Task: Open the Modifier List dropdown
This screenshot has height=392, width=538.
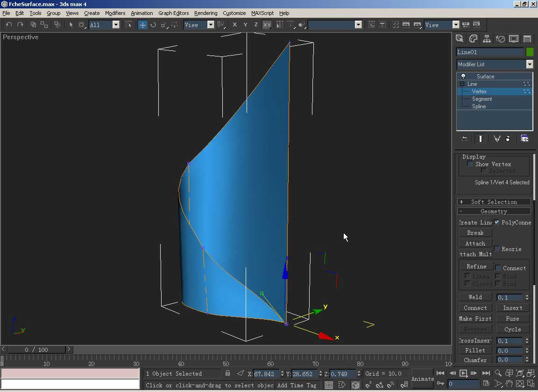Action: tap(530, 64)
